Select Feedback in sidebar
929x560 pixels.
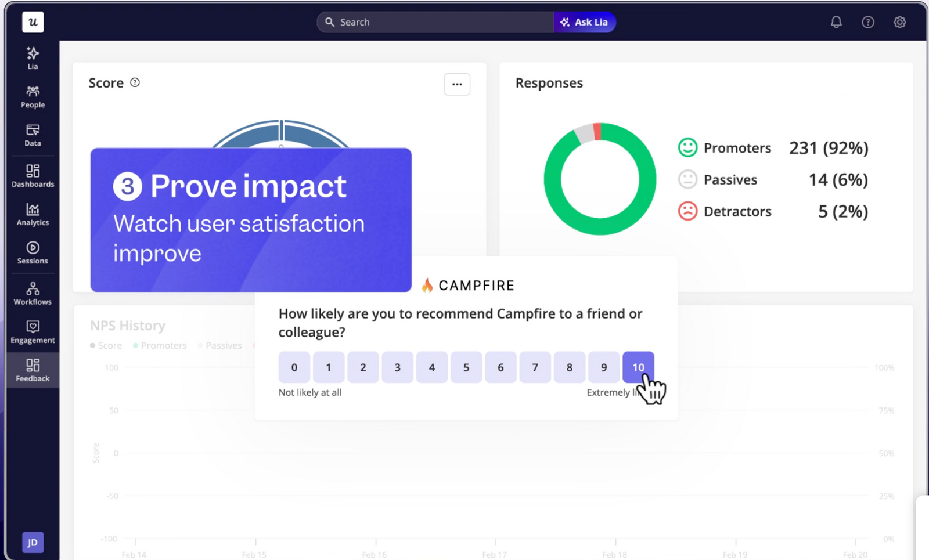click(x=33, y=370)
